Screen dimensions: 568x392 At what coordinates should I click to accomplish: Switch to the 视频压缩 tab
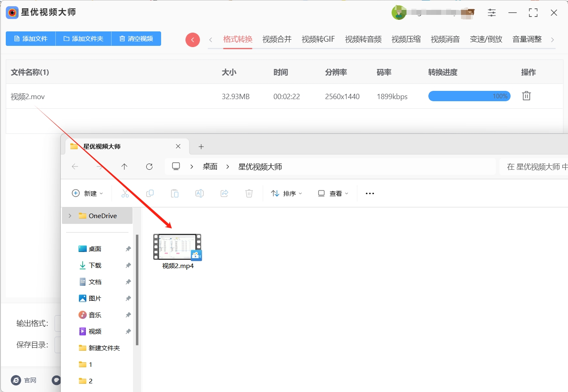coord(406,39)
